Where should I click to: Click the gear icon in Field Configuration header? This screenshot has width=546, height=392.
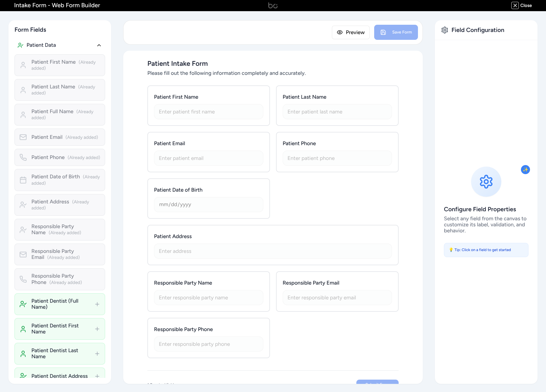(x=445, y=30)
